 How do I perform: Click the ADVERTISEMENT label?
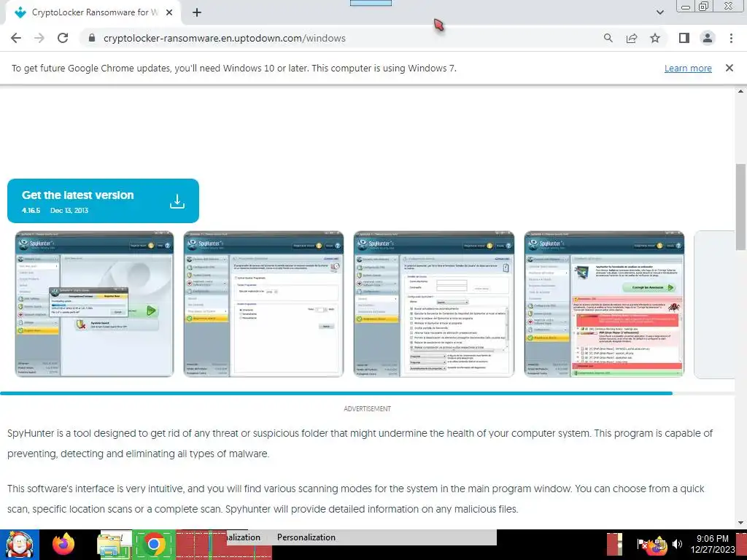click(x=368, y=408)
